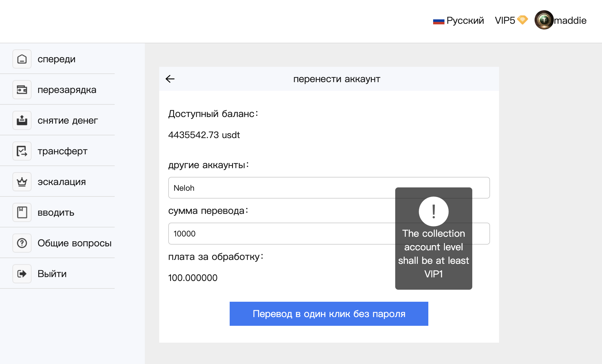
Task: Click the withdrawal/снятие денег icon
Action: (x=22, y=119)
